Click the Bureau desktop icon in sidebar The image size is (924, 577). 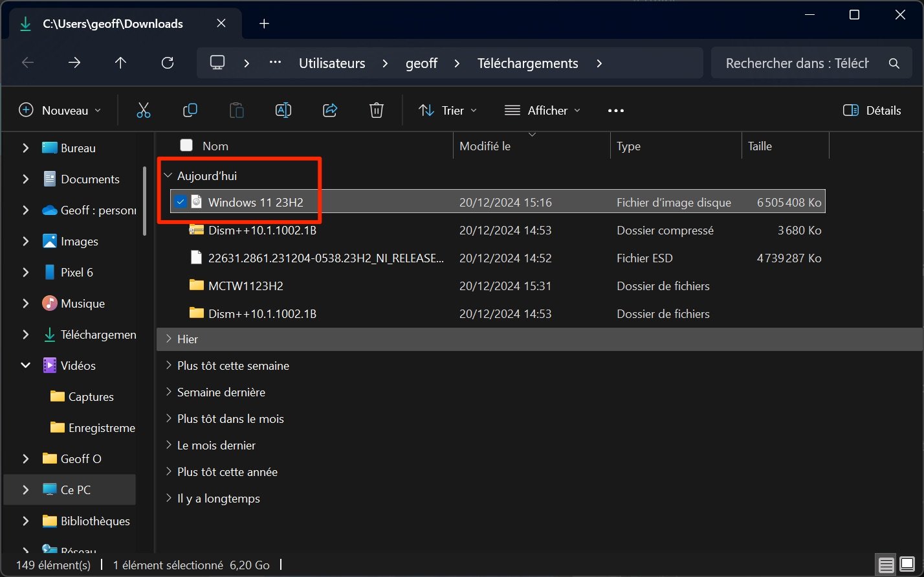50,148
